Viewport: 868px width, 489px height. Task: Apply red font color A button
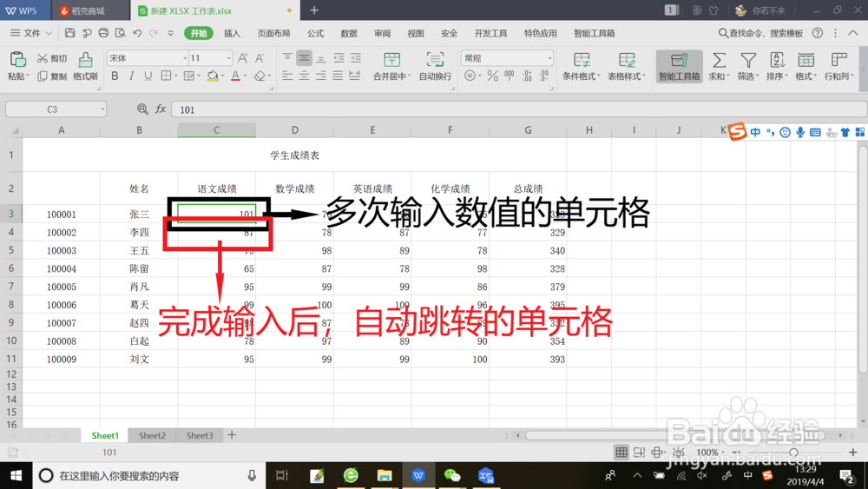click(235, 76)
